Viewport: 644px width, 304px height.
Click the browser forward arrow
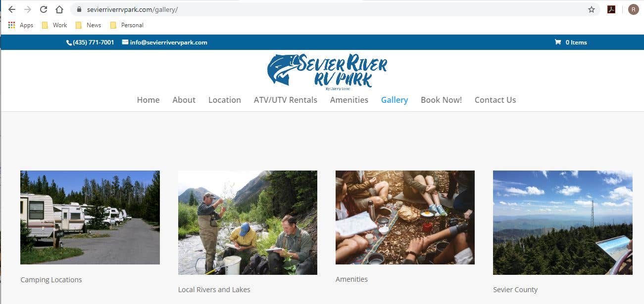[x=28, y=9]
